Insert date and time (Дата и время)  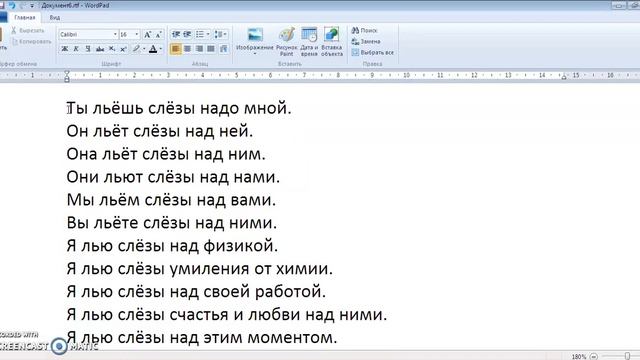click(x=309, y=42)
